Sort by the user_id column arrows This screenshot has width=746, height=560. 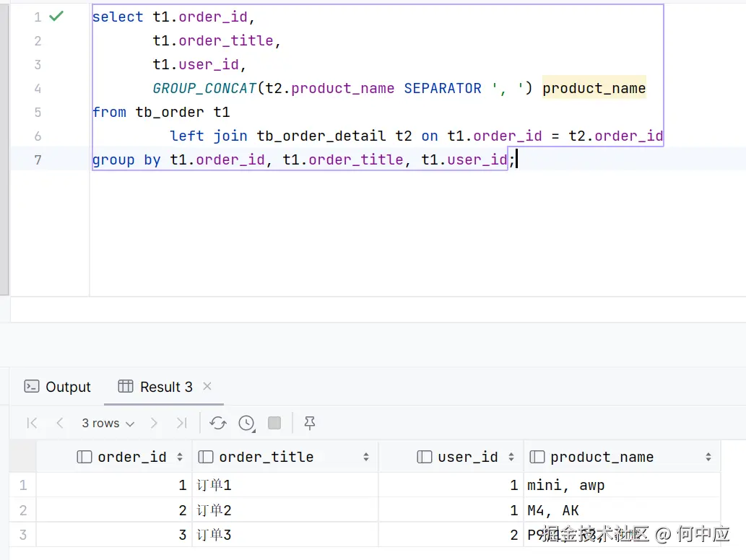[511, 457]
